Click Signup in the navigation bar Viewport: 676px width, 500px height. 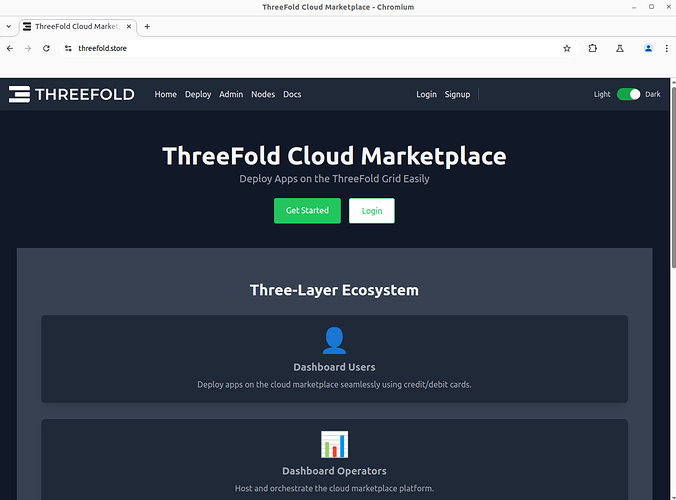pos(457,94)
